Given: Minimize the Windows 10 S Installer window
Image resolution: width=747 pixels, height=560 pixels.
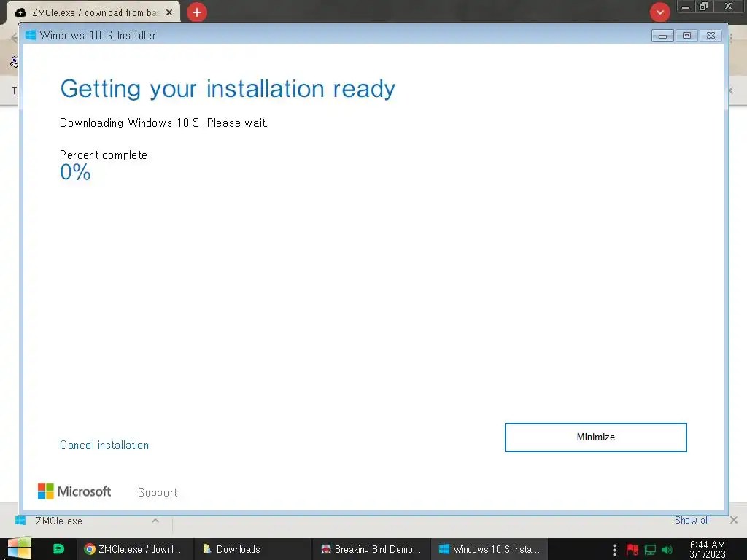Looking at the screenshot, I should 662,36.
